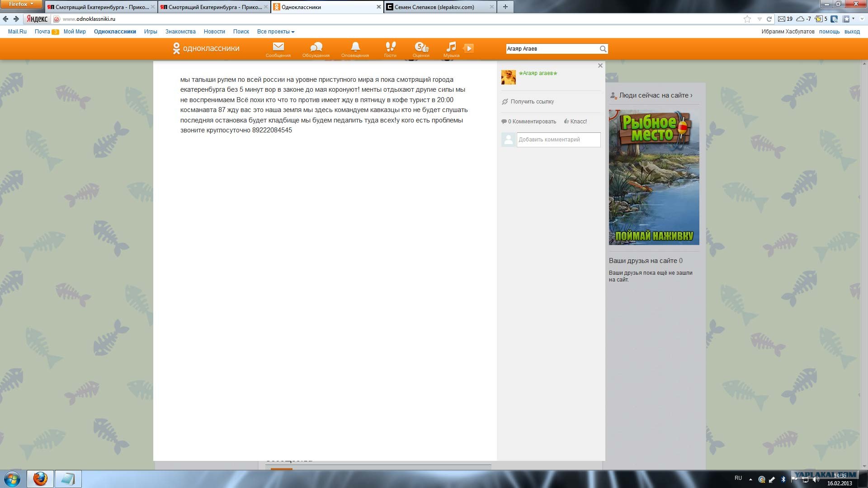This screenshot has height=488, width=868.
Task: Focus the Добавить комментарий field
Action: [x=559, y=140]
